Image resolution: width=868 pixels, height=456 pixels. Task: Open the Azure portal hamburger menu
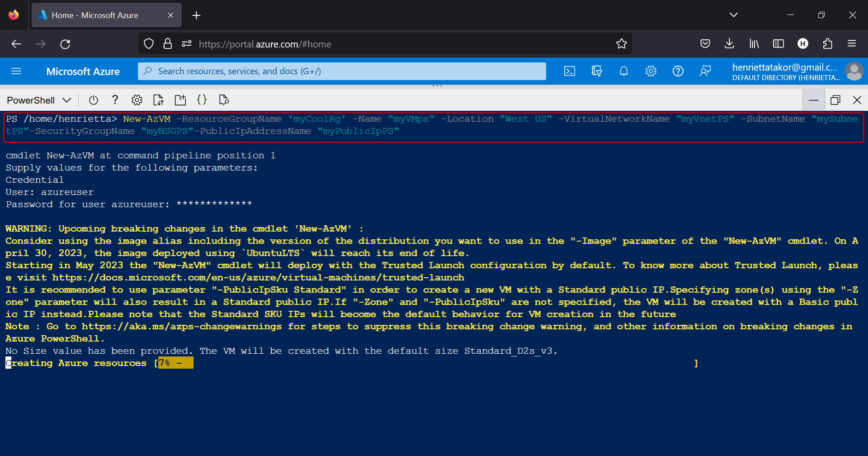point(16,71)
